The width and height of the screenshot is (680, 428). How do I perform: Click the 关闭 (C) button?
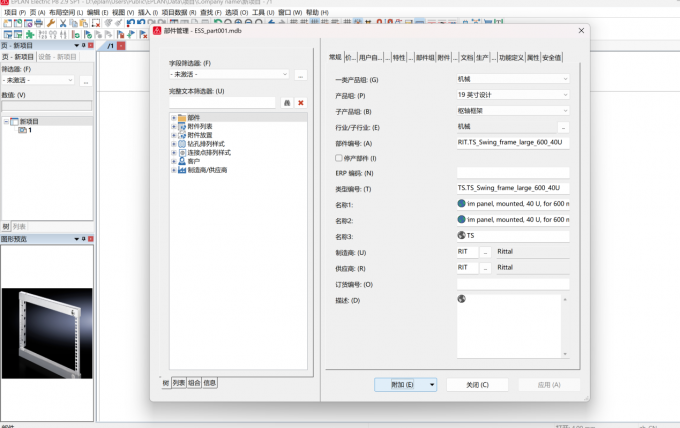477,385
